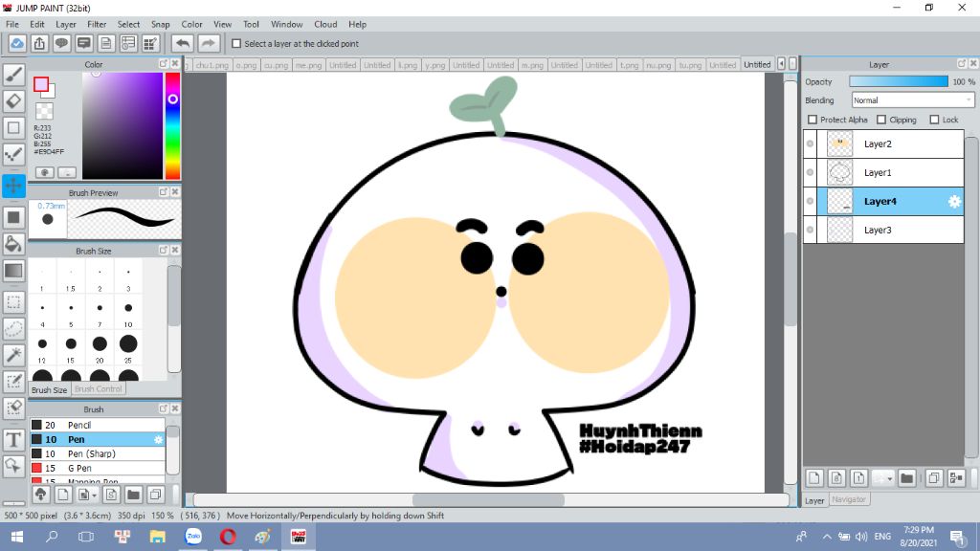Select the Fill rectangle tool

[x=13, y=217]
